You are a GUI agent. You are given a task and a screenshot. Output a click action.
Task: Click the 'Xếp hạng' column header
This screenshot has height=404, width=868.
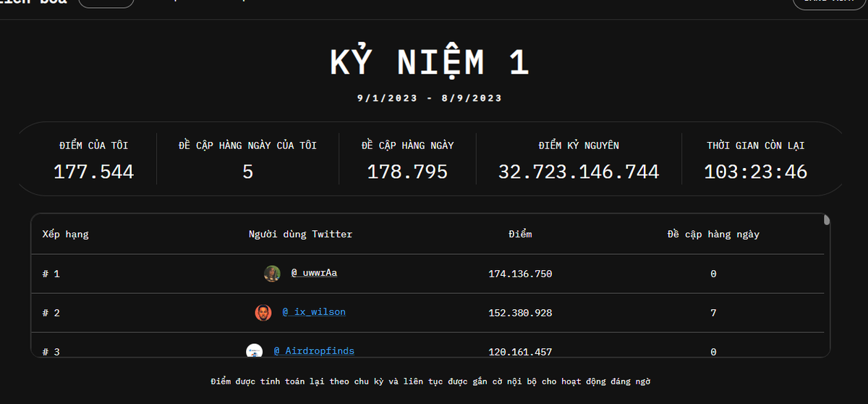66,235
